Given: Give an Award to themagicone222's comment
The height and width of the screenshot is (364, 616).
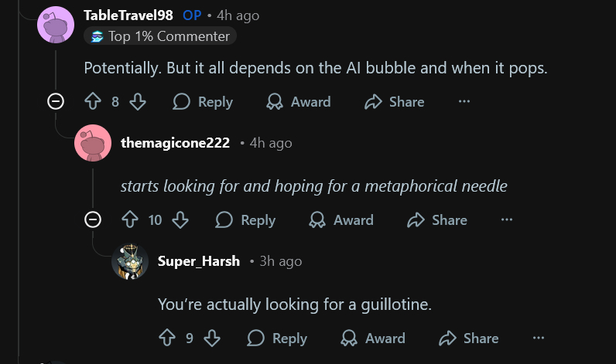Looking at the screenshot, I should pyautogui.click(x=341, y=220).
